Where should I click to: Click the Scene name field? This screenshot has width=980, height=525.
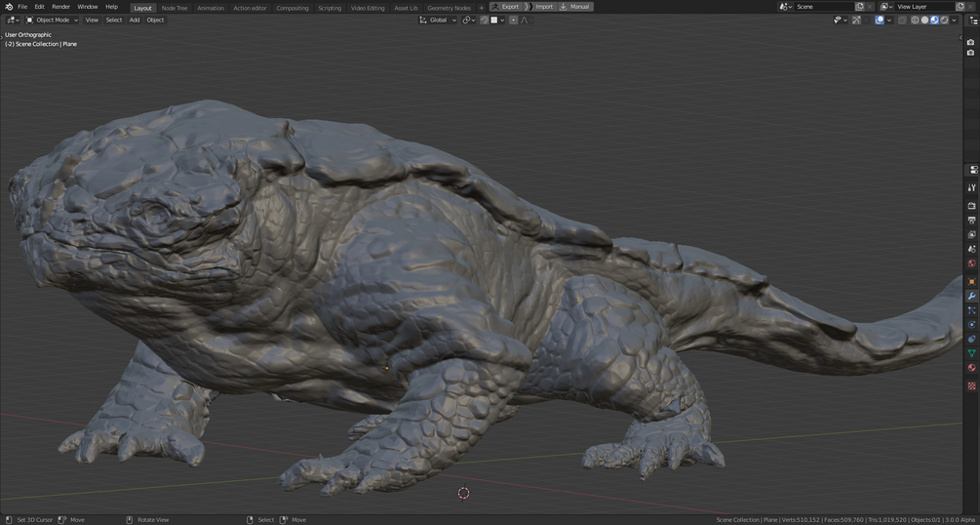(x=822, y=7)
